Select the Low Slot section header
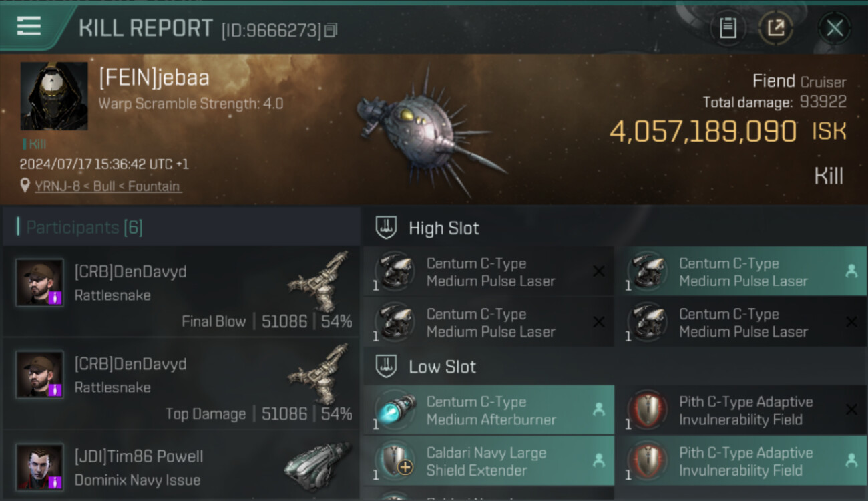The width and height of the screenshot is (868, 501). (x=442, y=367)
